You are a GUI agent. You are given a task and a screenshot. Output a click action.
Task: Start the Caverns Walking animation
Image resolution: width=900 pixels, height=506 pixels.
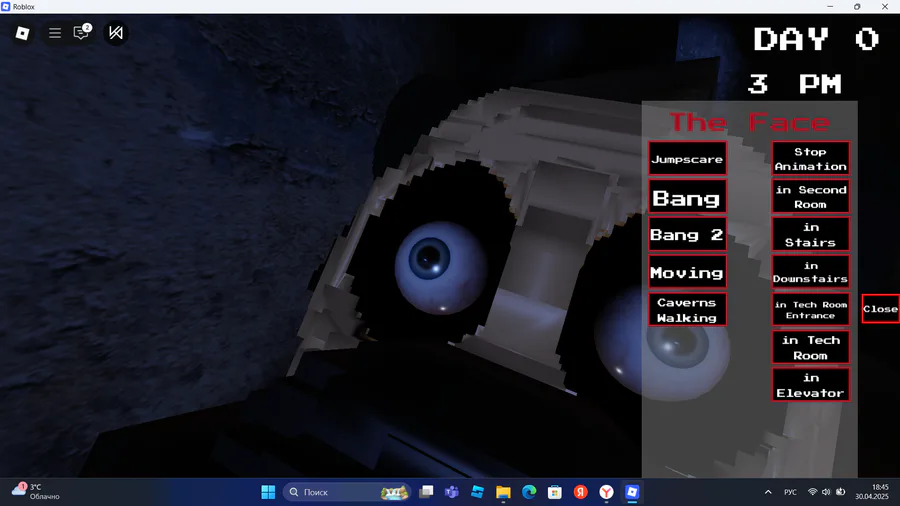687,310
